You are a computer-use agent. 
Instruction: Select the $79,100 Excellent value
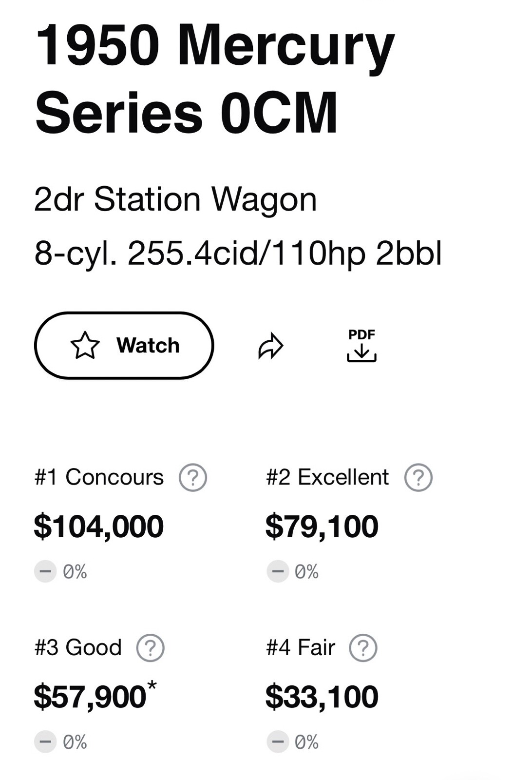tap(322, 526)
